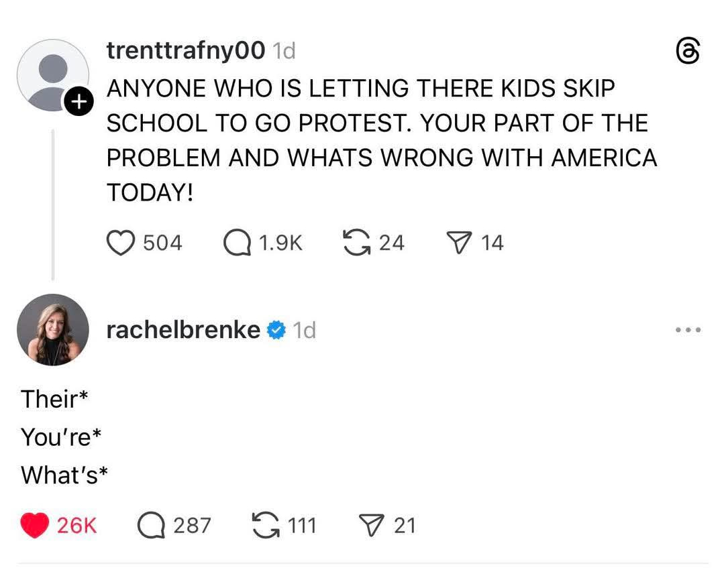728x568 pixels.
Task: Open comments on rachelbrenke's reply
Action: pos(151,525)
